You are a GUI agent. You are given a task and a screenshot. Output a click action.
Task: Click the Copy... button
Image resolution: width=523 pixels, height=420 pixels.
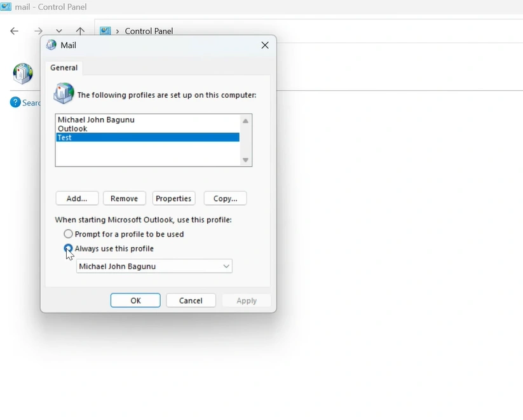click(x=225, y=198)
